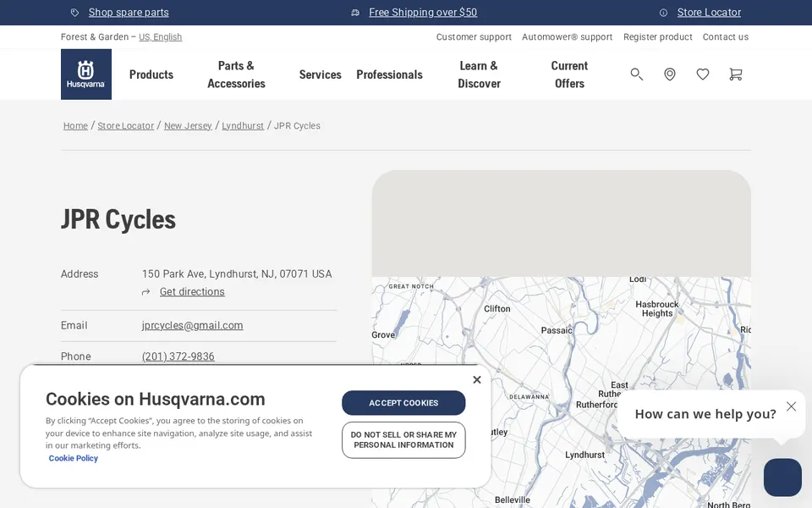Click the info icon beside Store Locator
Image resolution: width=812 pixels, height=508 pixels.
(x=663, y=13)
